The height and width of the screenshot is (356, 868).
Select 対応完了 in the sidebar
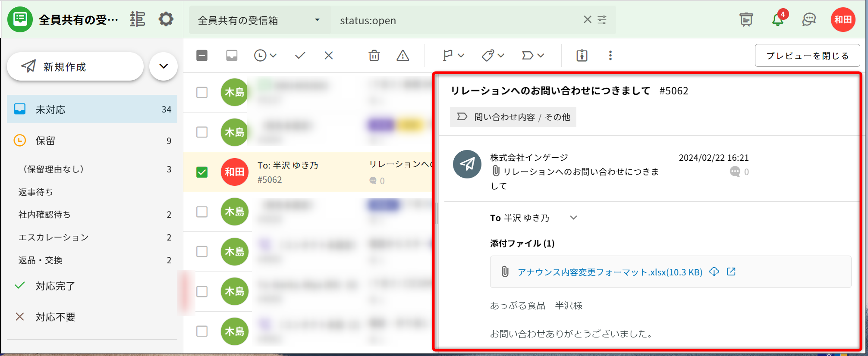tap(55, 286)
